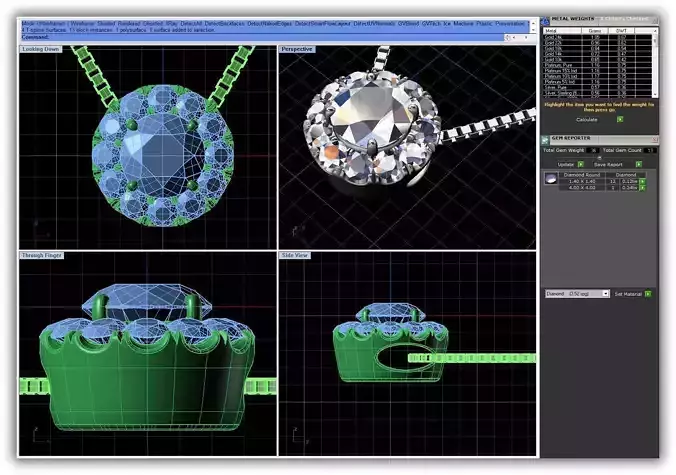Click the green Calculate go button
This screenshot has width=676, height=475.
(x=620, y=119)
